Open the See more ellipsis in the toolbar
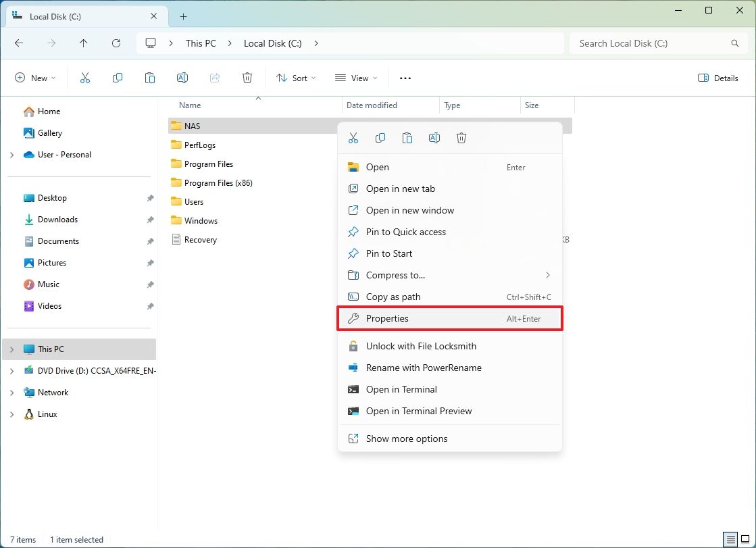756x548 pixels. [405, 78]
